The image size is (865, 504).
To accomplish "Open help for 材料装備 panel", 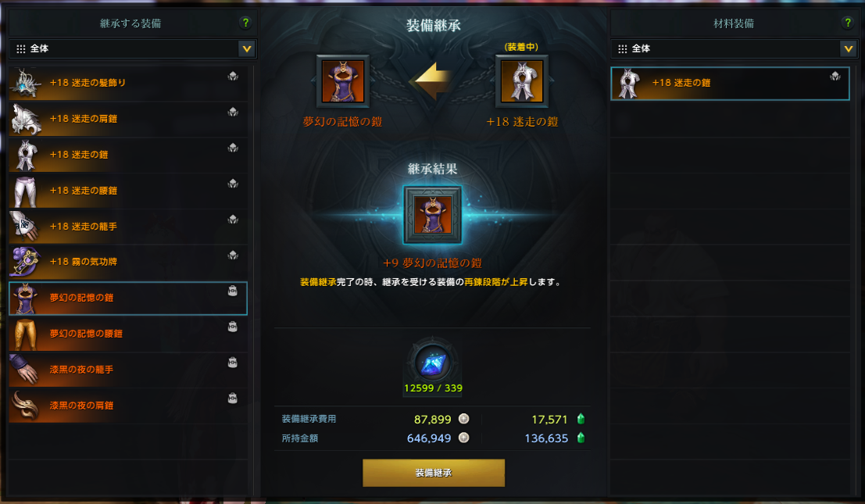I will [x=847, y=23].
